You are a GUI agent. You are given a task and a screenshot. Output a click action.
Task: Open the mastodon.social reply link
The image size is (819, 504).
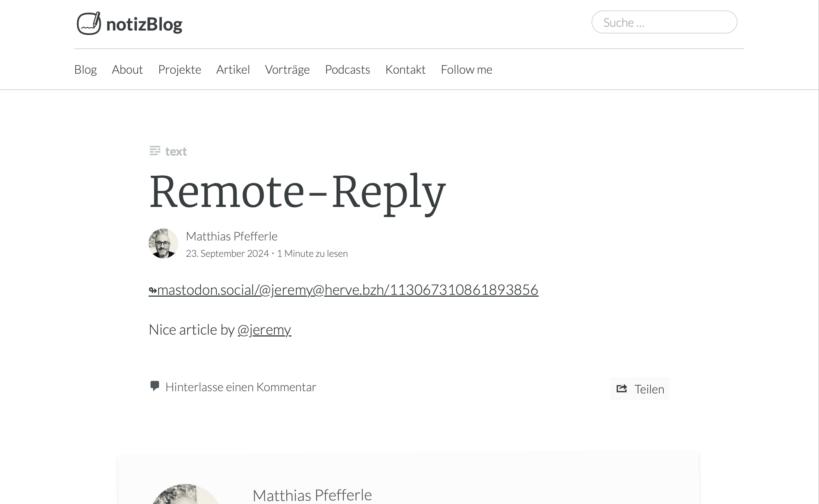pyautogui.click(x=344, y=290)
